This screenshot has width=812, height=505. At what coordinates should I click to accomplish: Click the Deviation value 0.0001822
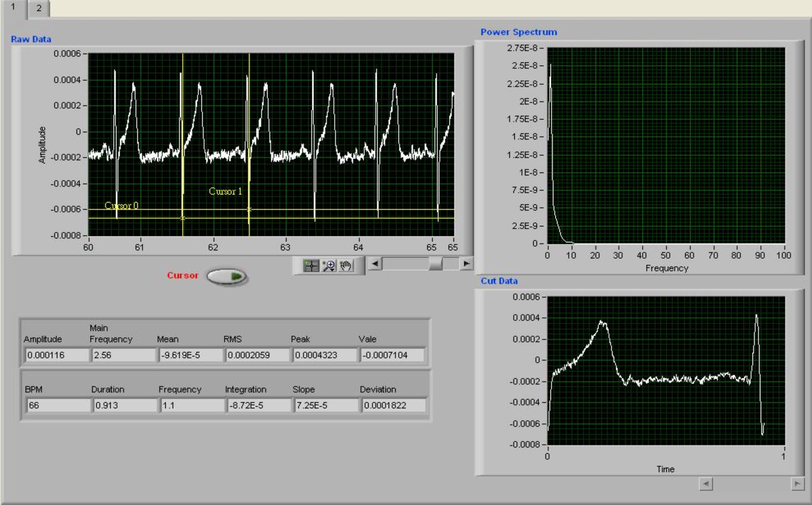pyautogui.click(x=394, y=405)
